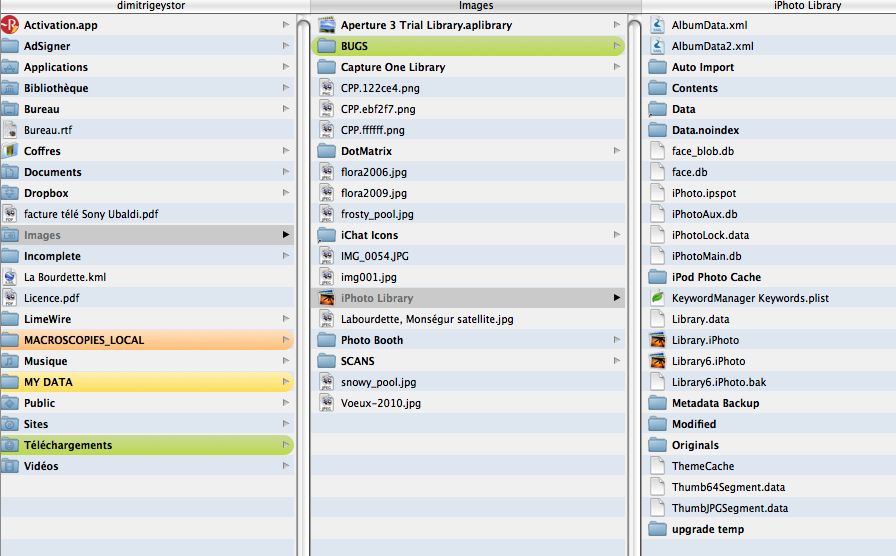Expand the MACROSCOPIES_LOCAL folder arrow
Viewport: 896px width, 556px height.
[x=286, y=339]
